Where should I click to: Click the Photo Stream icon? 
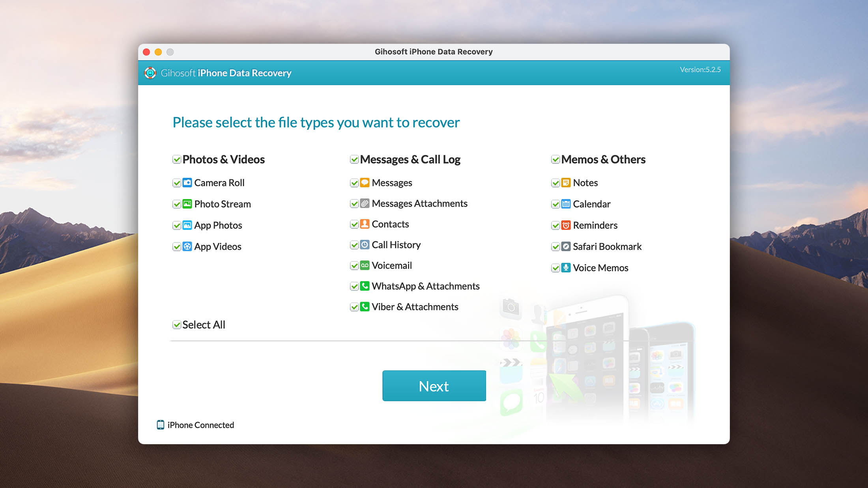click(x=187, y=204)
